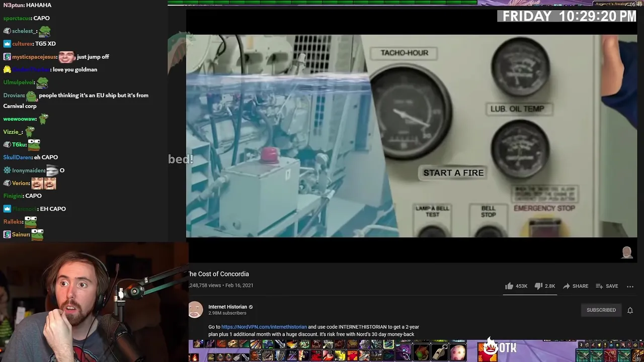This screenshot has width=644, height=362.
Task: Click the video player to pause playback
Action: tap(412, 136)
